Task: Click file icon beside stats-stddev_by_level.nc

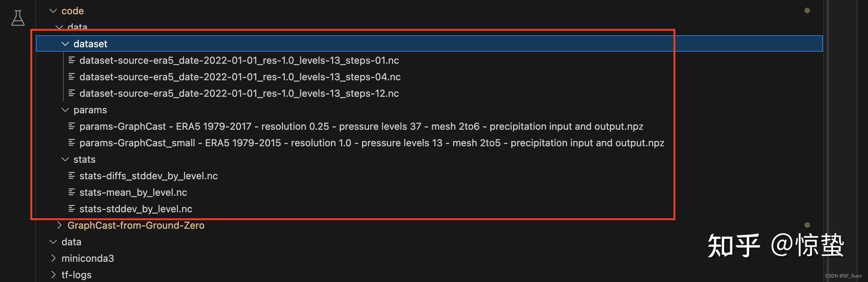Action: tap(72, 208)
